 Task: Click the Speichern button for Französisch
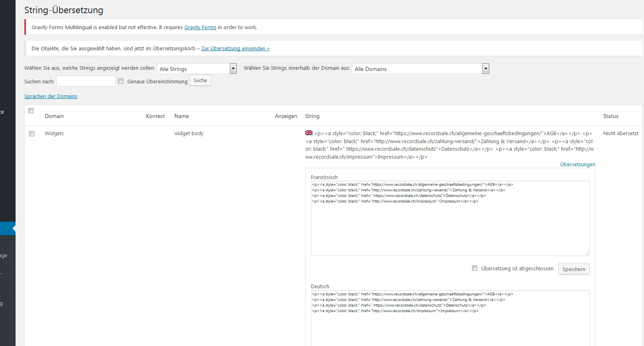[574, 269]
